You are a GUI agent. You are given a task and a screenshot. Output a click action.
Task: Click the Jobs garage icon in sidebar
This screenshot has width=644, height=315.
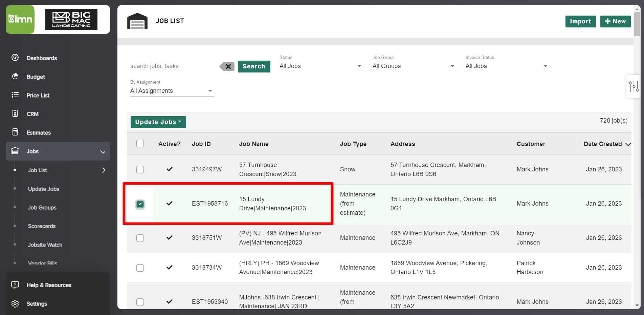click(x=15, y=151)
